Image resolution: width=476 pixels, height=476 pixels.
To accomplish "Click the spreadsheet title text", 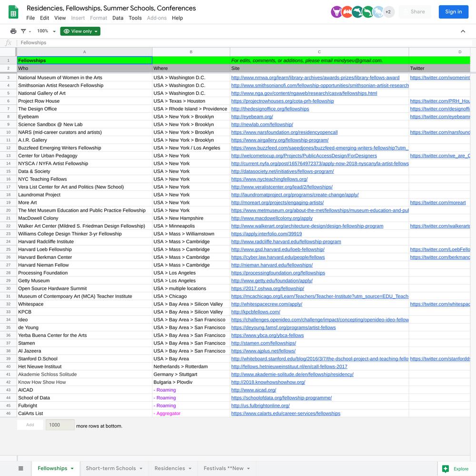I will [111, 8].
